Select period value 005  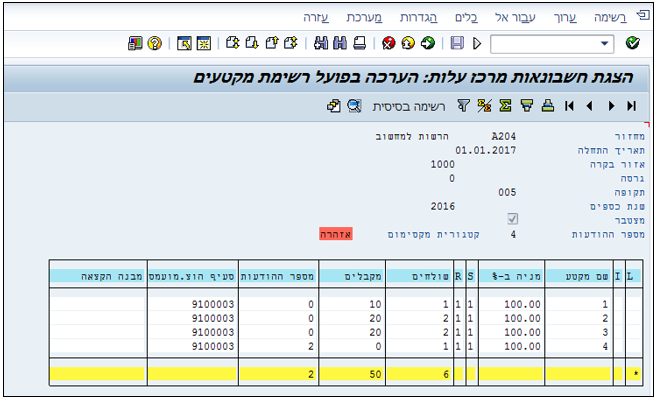point(507,192)
